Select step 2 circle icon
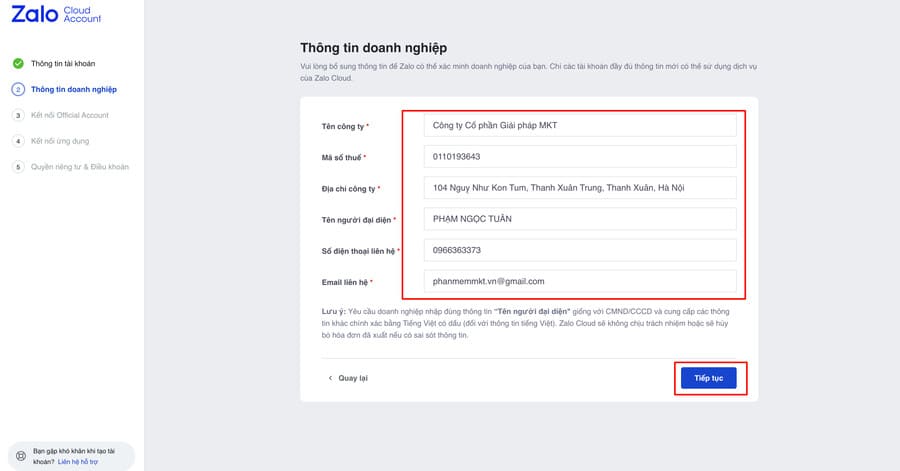 pyautogui.click(x=18, y=89)
